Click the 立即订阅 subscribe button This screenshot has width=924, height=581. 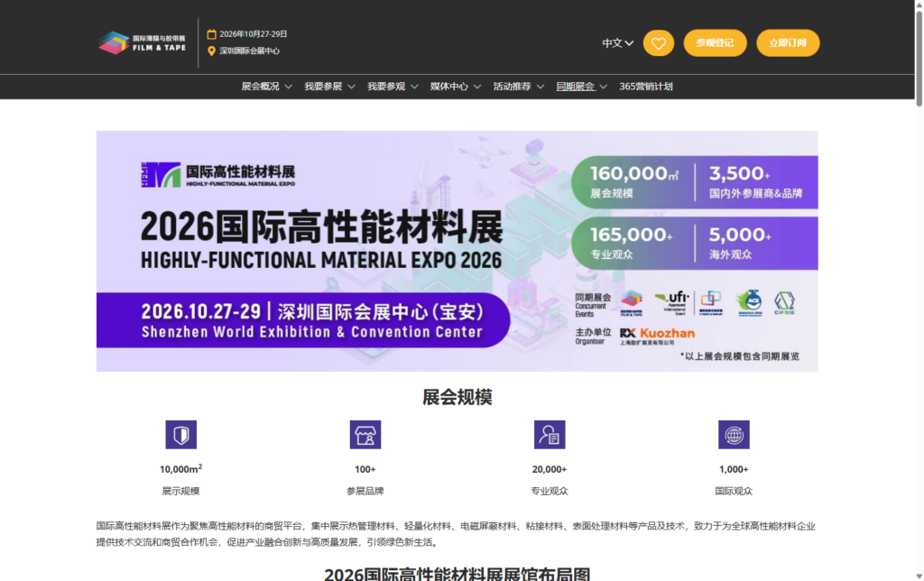point(787,42)
